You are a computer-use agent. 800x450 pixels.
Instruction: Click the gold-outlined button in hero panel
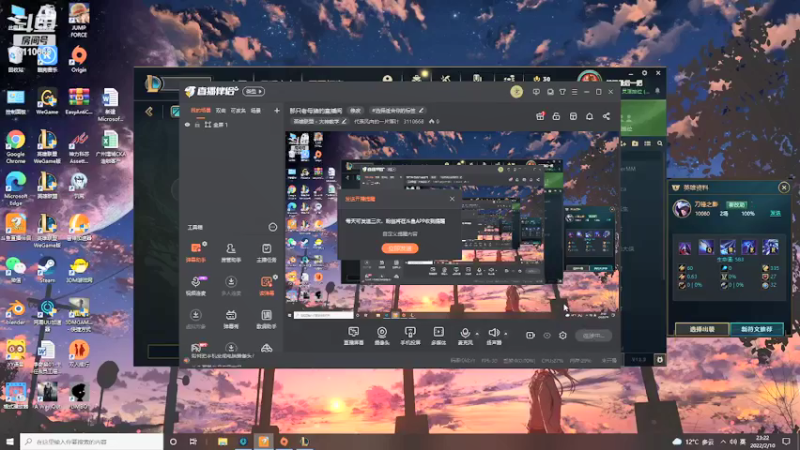(702, 329)
